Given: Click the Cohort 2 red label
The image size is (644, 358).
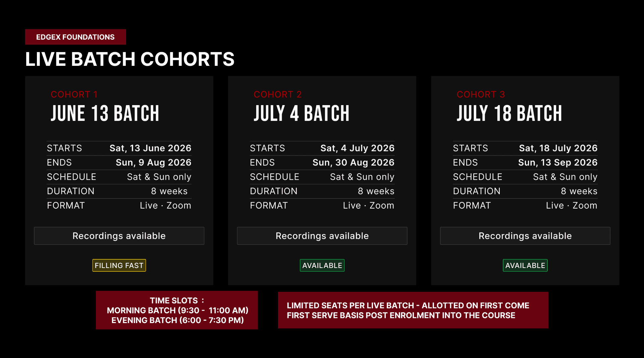Looking at the screenshot, I should coord(278,94).
